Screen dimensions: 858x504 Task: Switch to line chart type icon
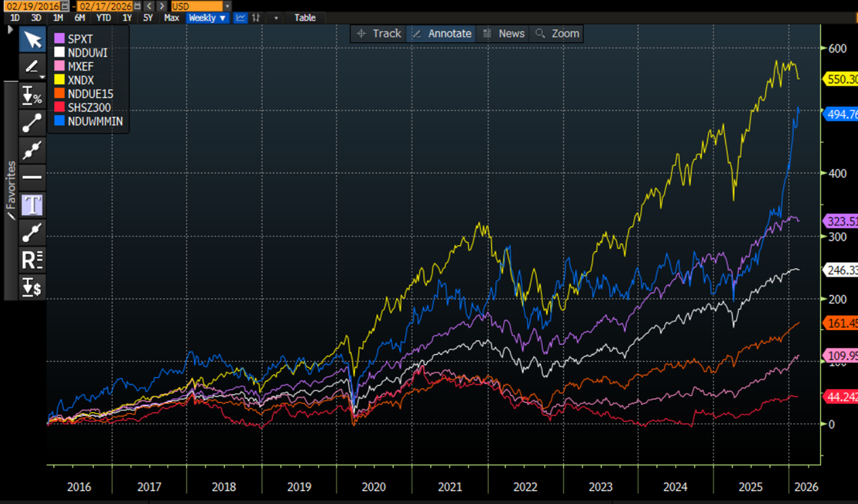(x=240, y=18)
